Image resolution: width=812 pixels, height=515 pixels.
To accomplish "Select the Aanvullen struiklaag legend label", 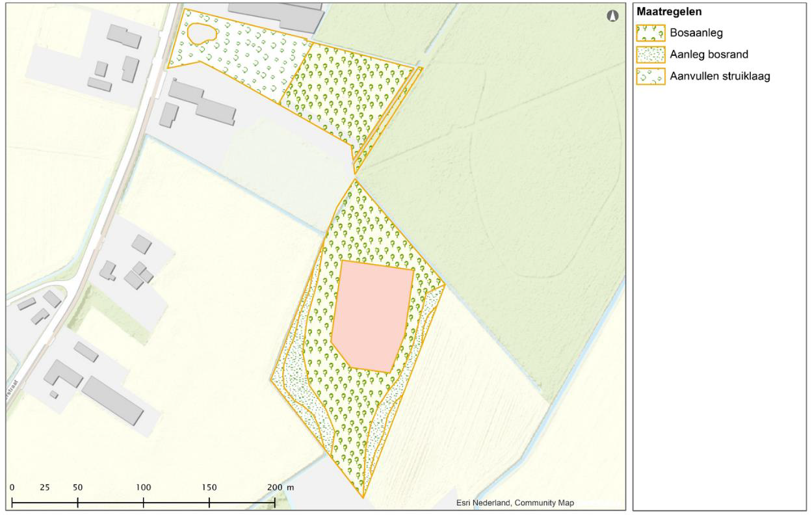I will pyautogui.click(x=720, y=76).
